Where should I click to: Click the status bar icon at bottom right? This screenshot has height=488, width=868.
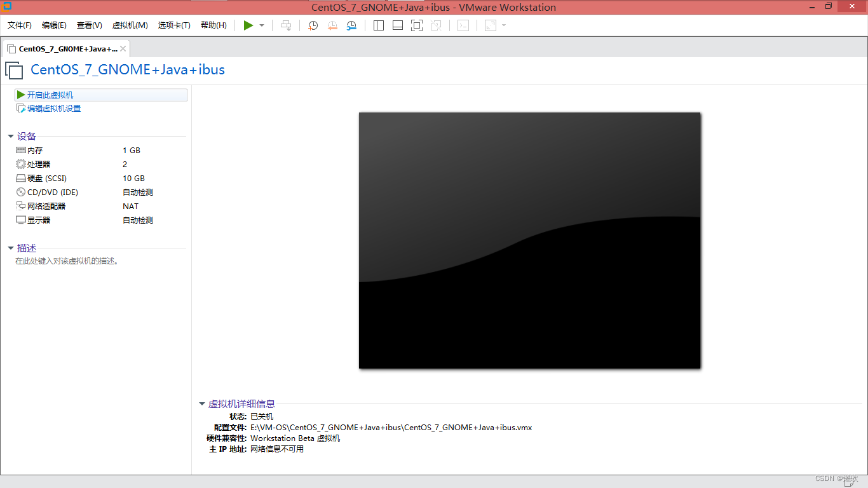click(x=849, y=482)
